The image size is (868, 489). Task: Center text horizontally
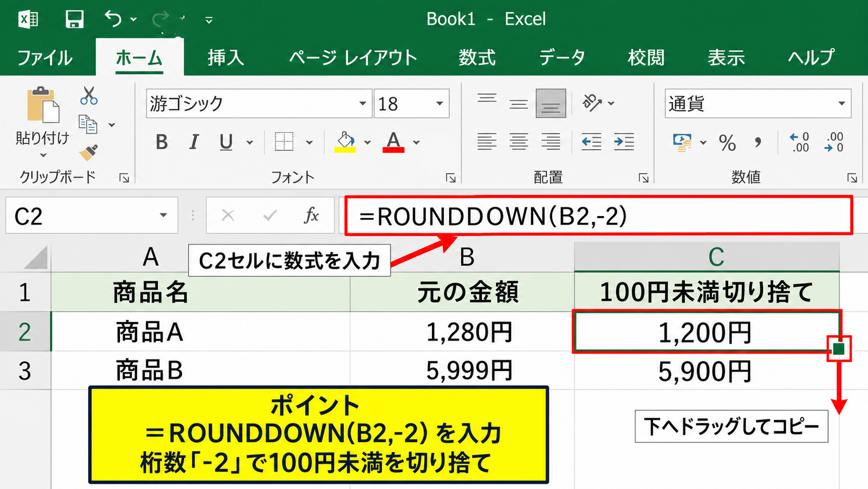(x=519, y=141)
